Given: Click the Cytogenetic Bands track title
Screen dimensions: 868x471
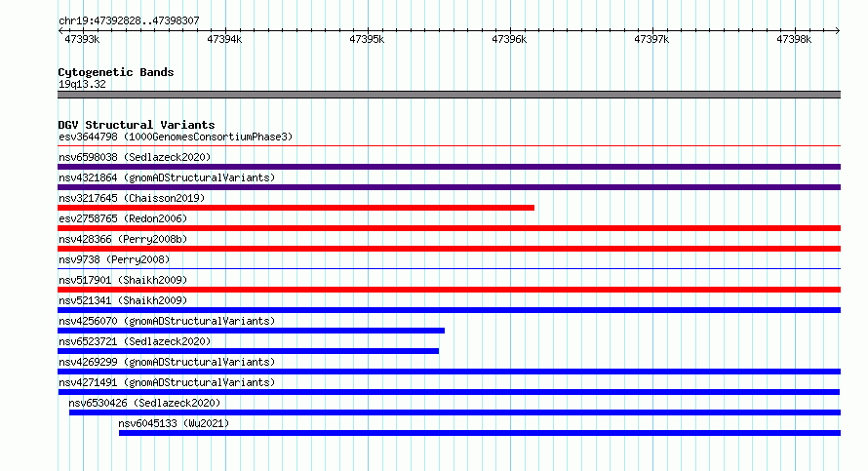Looking at the screenshot, I should click(x=116, y=72).
